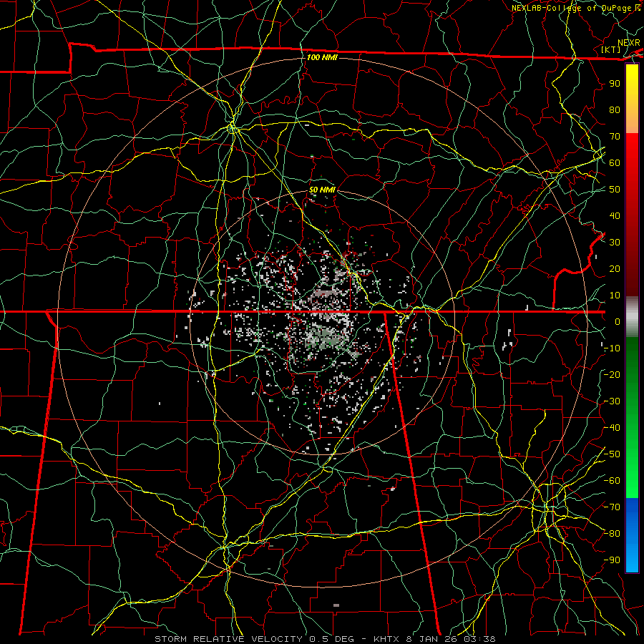644x644 pixels.
Task: Click the "03:38" timestamp in the bottom caption
Action: [480, 639]
